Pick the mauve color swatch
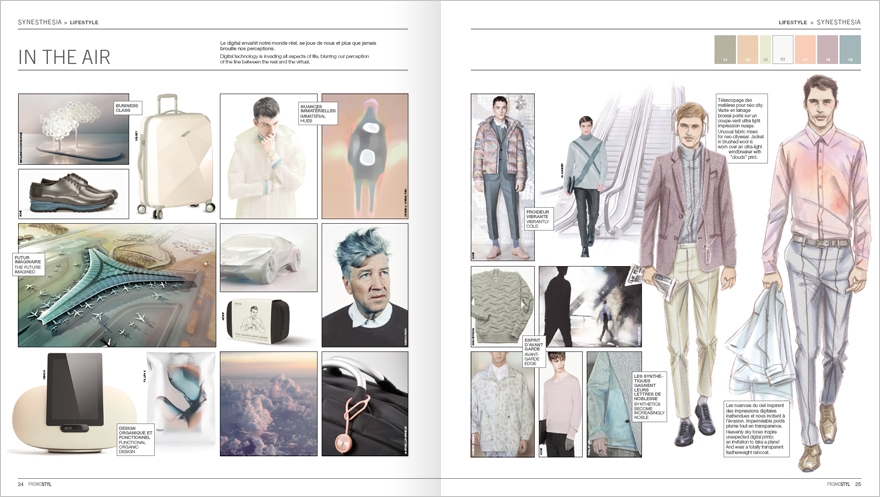Screen dimensions: 880x497 827,49
